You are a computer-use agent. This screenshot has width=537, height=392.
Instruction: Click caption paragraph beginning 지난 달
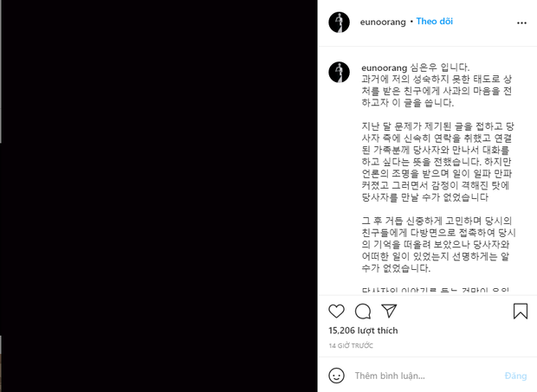(x=437, y=162)
